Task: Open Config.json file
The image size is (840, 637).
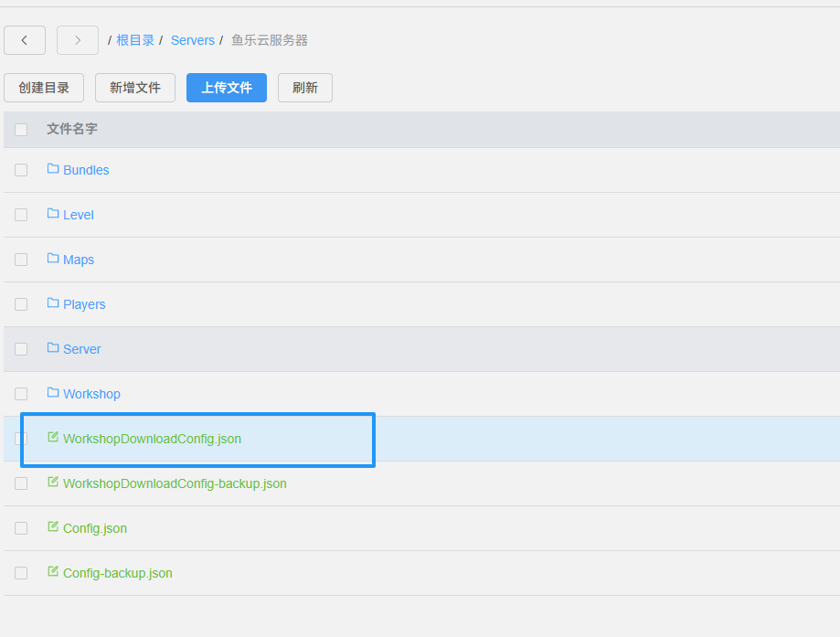Action: pyautogui.click(x=95, y=528)
